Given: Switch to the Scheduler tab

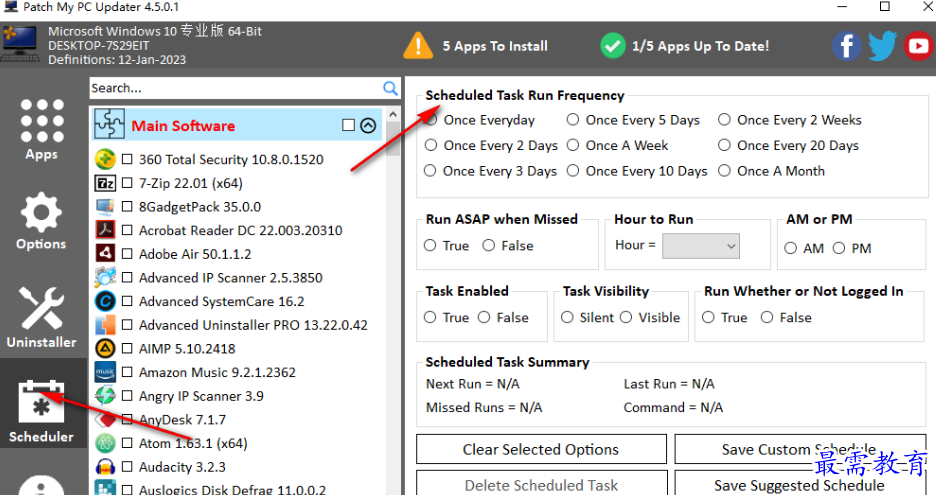Looking at the screenshot, I should 41,412.
